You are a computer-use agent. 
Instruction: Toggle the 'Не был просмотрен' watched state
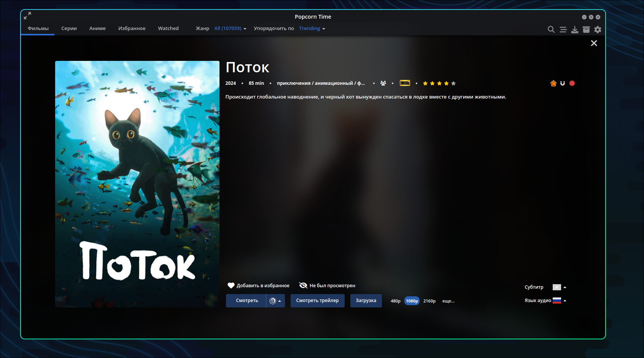pyautogui.click(x=327, y=285)
